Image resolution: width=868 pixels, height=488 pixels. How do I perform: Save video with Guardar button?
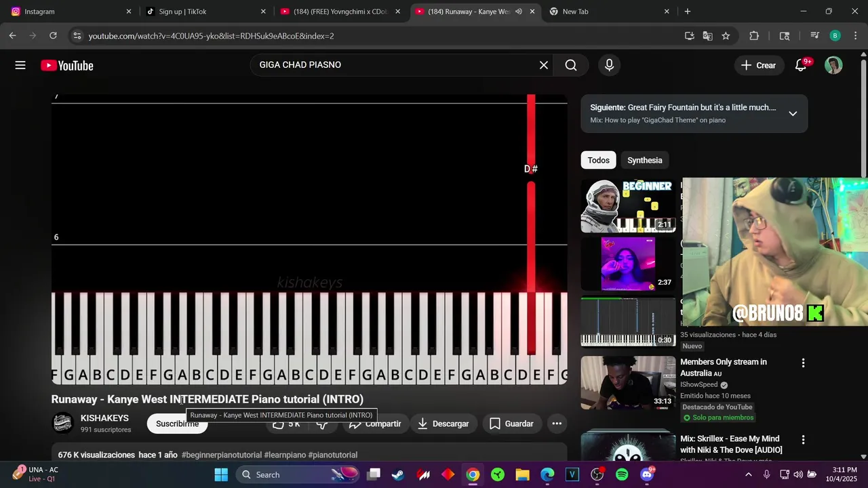coord(511,424)
